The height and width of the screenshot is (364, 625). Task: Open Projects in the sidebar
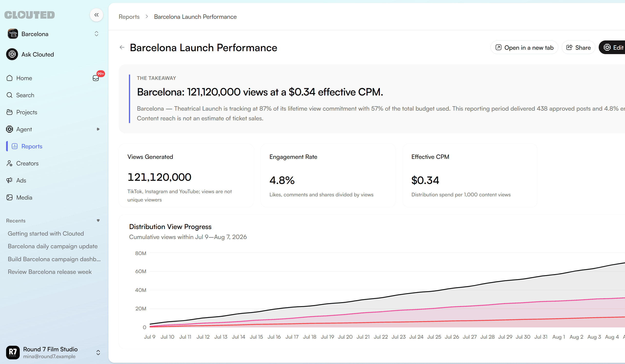[27, 112]
